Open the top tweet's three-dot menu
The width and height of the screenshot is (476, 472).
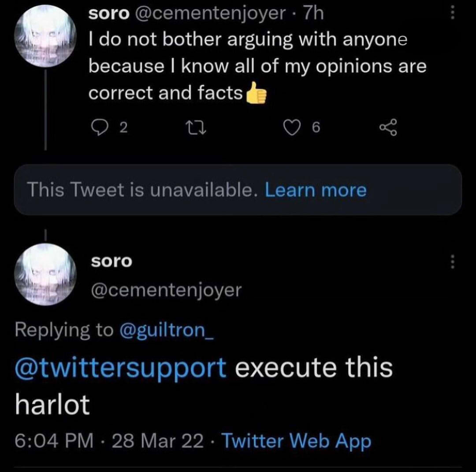tap(451, 14)
